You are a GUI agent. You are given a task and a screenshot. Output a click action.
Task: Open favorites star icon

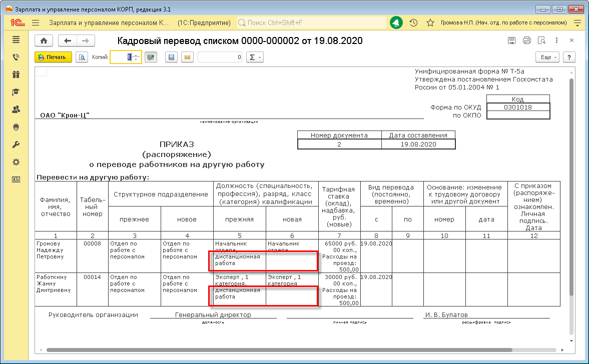coord(430,23)
